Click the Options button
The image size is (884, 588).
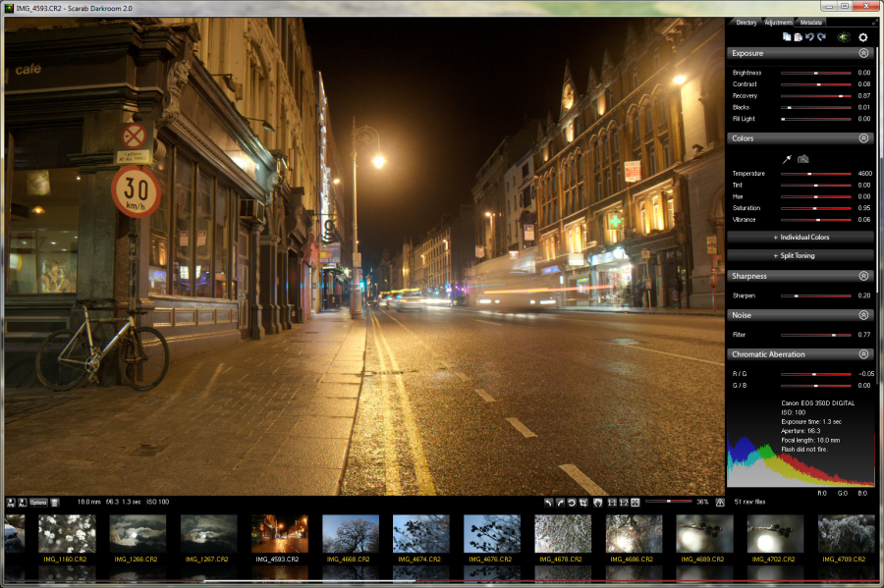[38, 502]
